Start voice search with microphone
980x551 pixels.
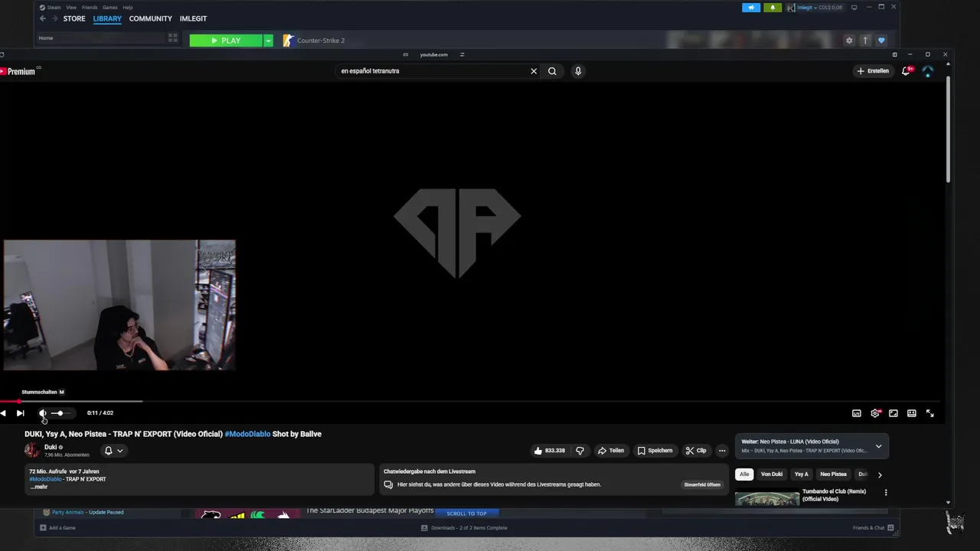[x=578, y=71]
